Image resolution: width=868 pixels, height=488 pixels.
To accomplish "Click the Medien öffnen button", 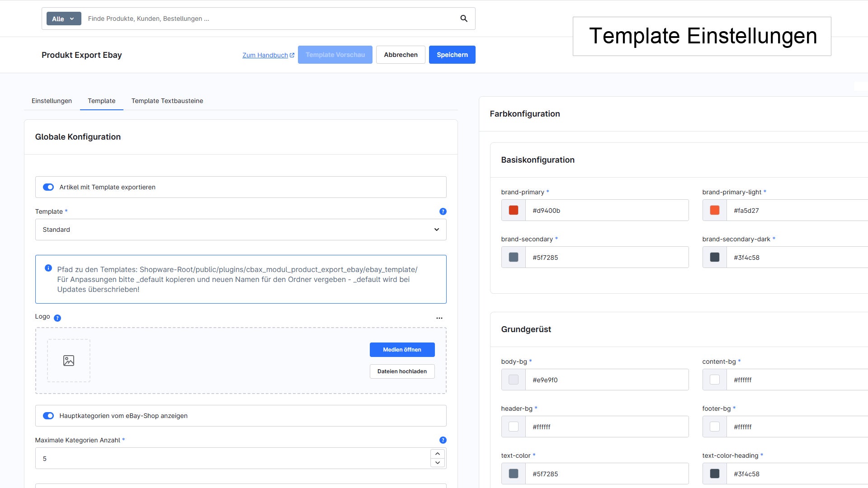I will (x=402, y=350).
